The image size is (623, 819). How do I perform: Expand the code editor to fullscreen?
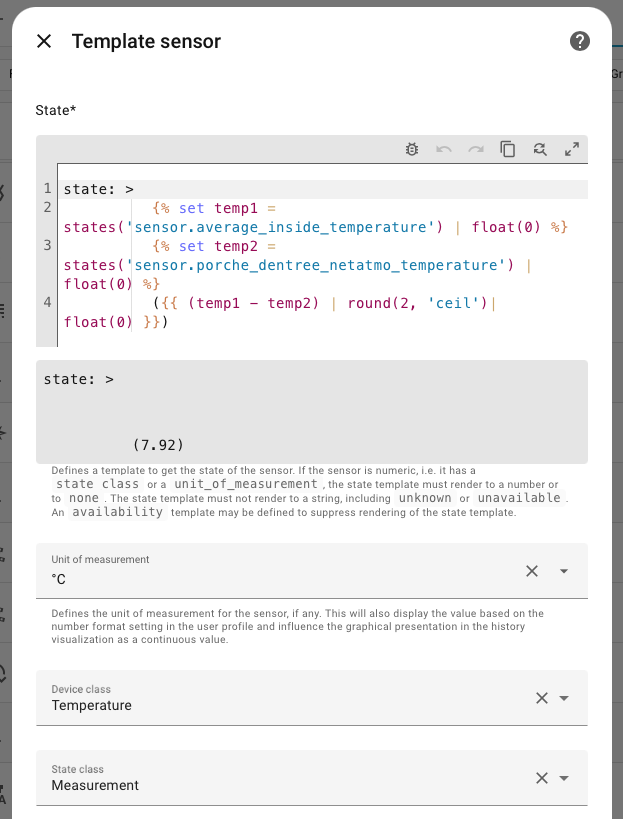point(572,149)
